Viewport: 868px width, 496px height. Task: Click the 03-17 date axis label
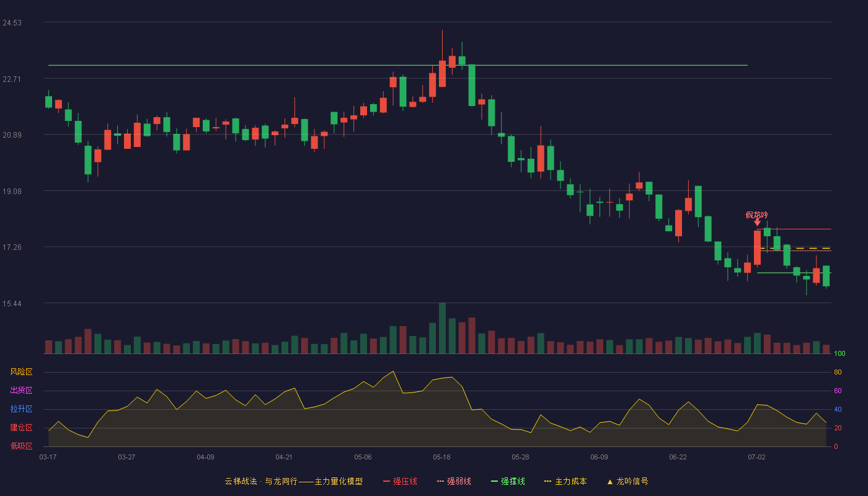coord(48,457)
